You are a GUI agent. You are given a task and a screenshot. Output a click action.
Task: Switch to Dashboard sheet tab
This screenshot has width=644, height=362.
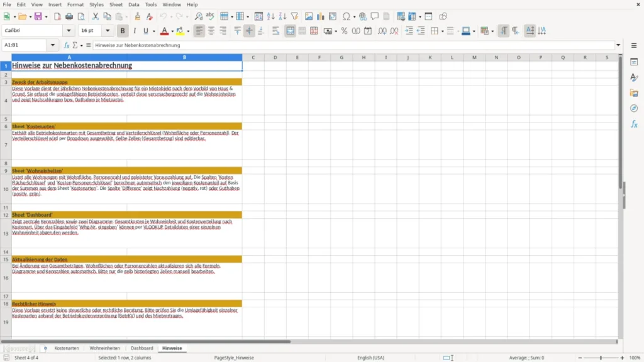pos(142,348)
